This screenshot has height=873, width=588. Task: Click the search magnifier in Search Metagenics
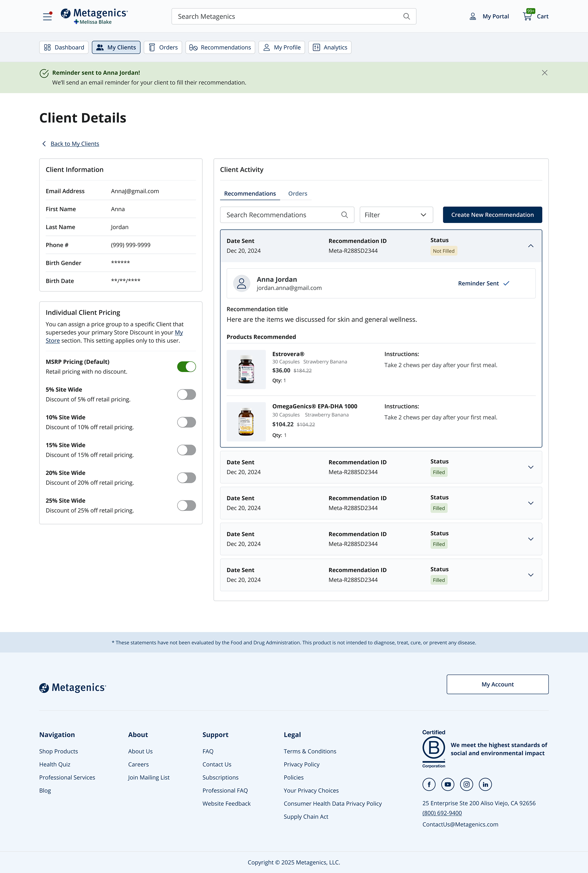(x=406, y=17)
